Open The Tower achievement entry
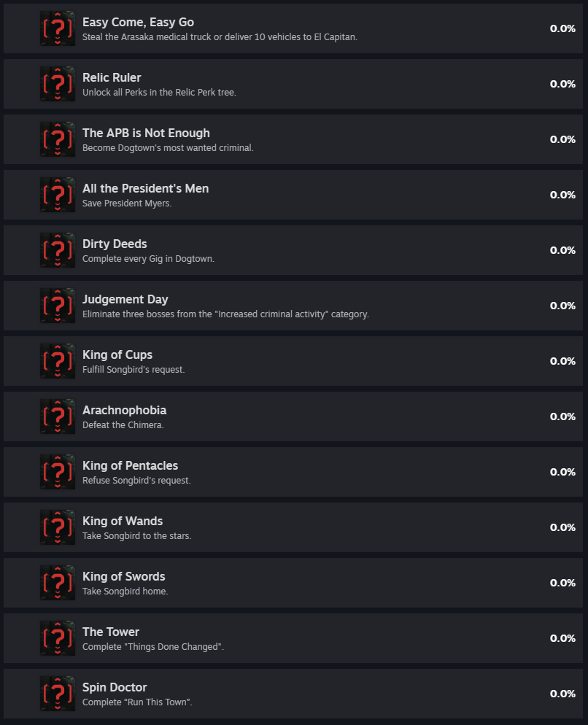Screen dimensions: 588x725 (x=292, y=637)
